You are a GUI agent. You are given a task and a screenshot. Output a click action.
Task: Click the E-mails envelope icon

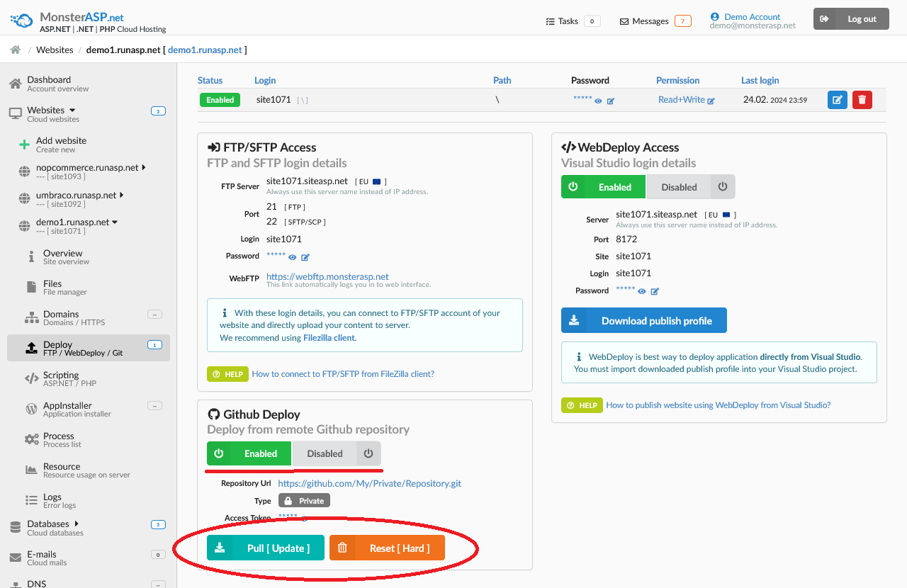[x=16, y=558]
